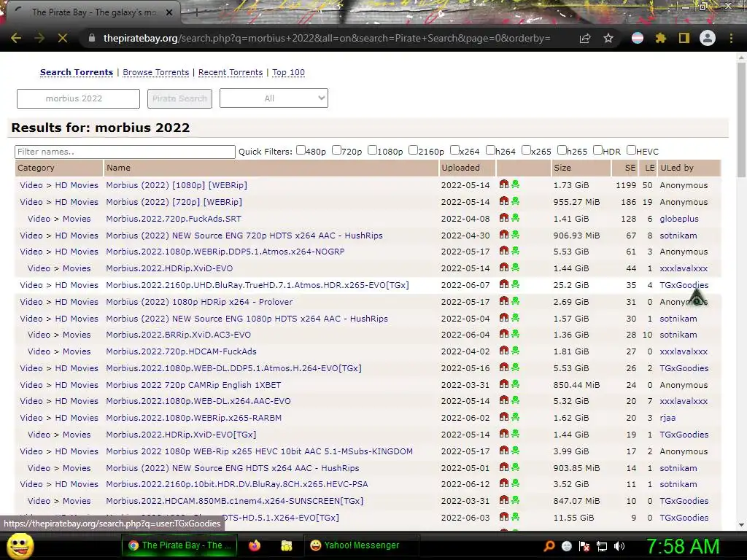Stop page loading with X icon
This screenshot has height=560, width=747.
click(x=63, y=38)
